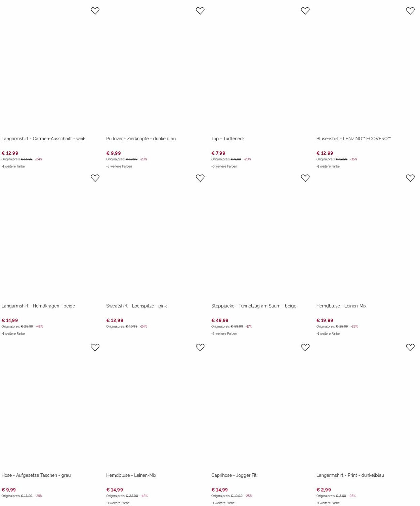This screenshot has height=506, width=420.
Task: Wishlist the Langarmshirt Hemdkragen beige
Action: [95, 178]
